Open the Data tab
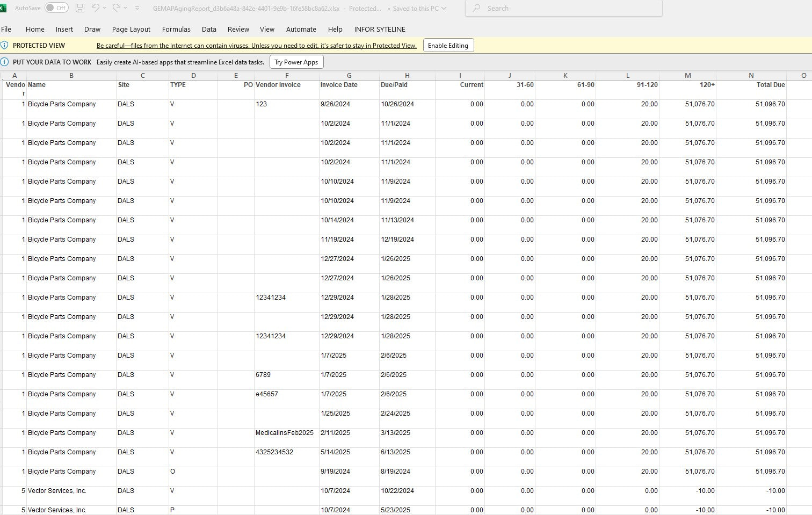 pos(209,30)
